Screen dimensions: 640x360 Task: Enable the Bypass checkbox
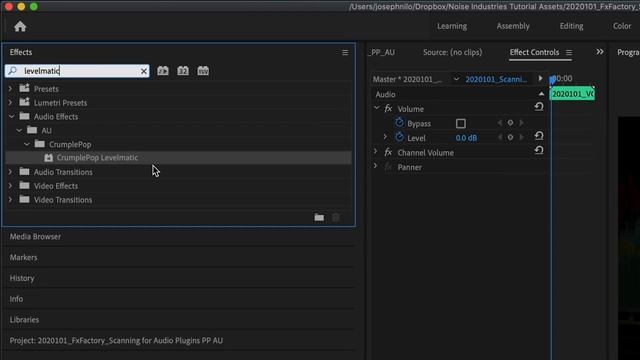[x=460, y=123]
